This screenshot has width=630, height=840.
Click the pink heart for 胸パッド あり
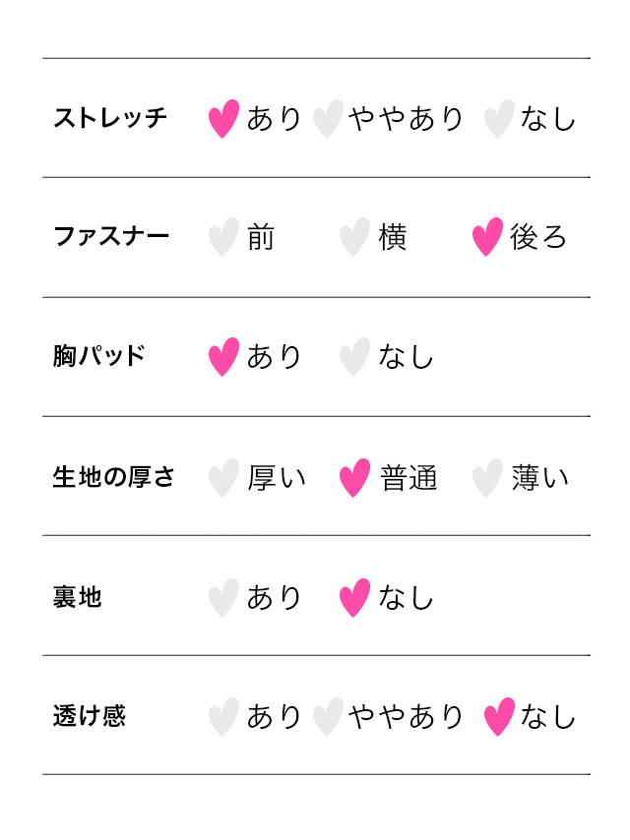coord(223,356)
